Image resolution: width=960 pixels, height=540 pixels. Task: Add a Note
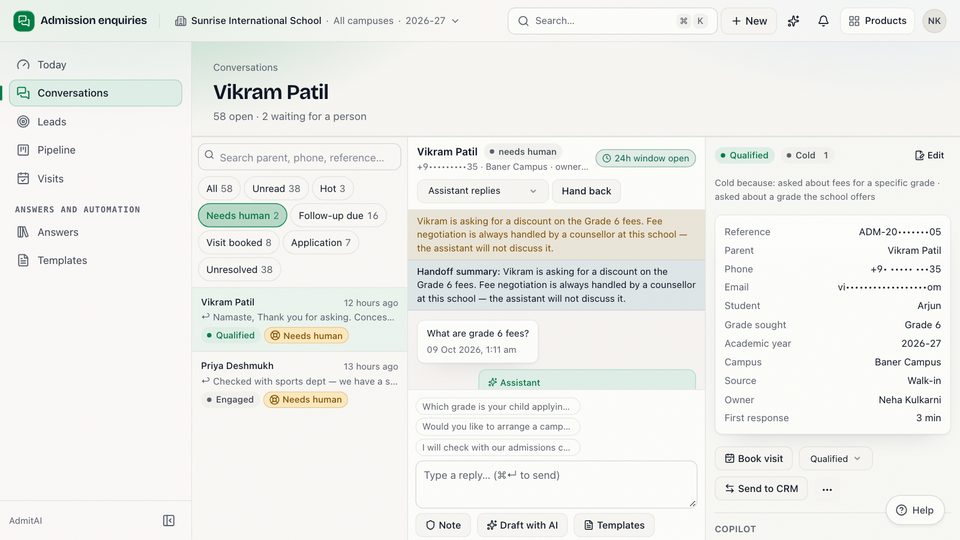pyautogui.click(x=443, y=525)
